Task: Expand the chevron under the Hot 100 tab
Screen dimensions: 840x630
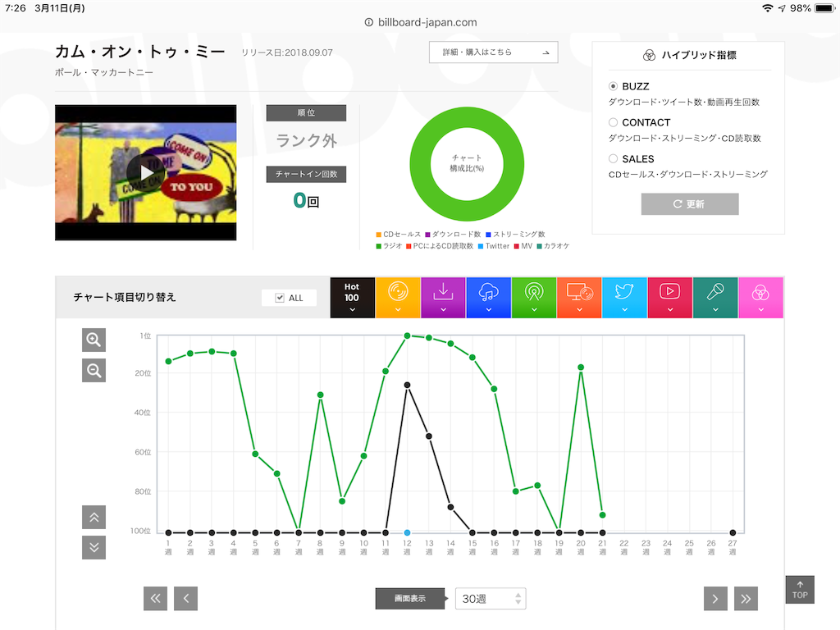Action: 352,309
